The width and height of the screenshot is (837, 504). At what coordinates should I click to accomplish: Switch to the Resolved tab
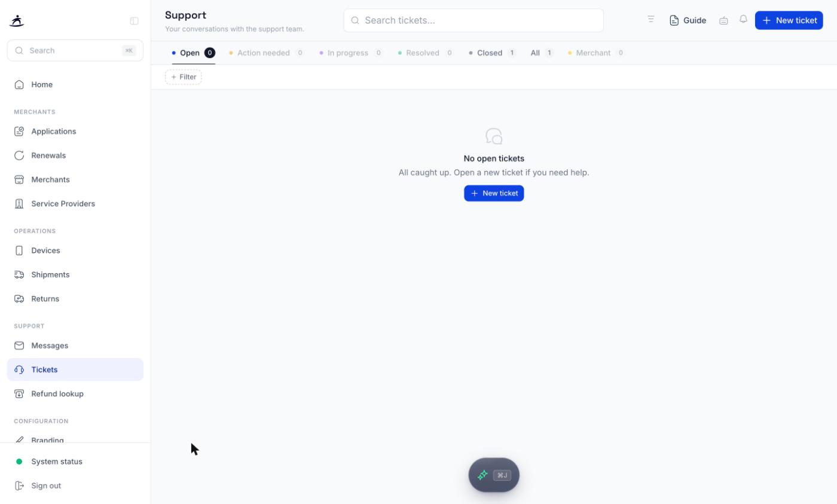426,53
